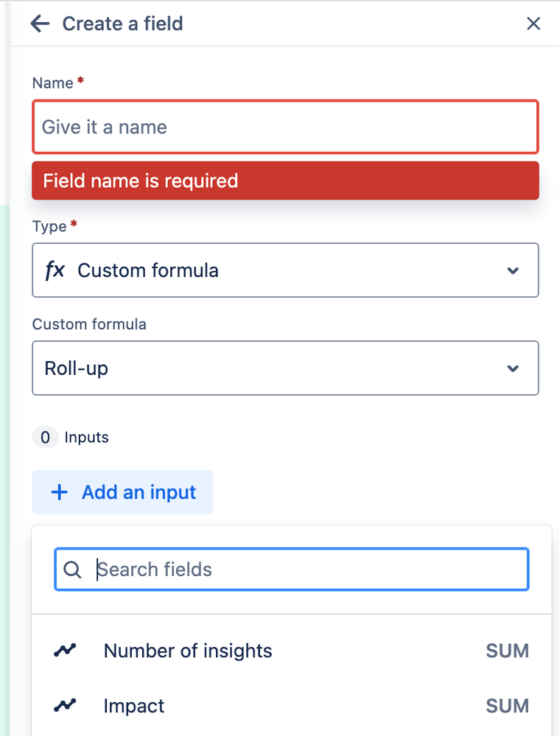
Task: Select the Number of insights option
Action: (188, 651)
